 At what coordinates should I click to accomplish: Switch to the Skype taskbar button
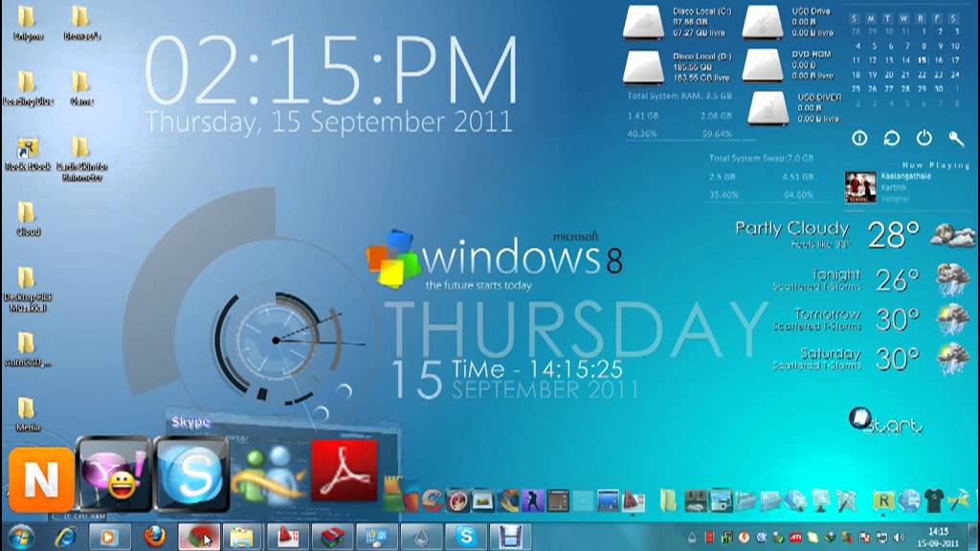point(466,538)
